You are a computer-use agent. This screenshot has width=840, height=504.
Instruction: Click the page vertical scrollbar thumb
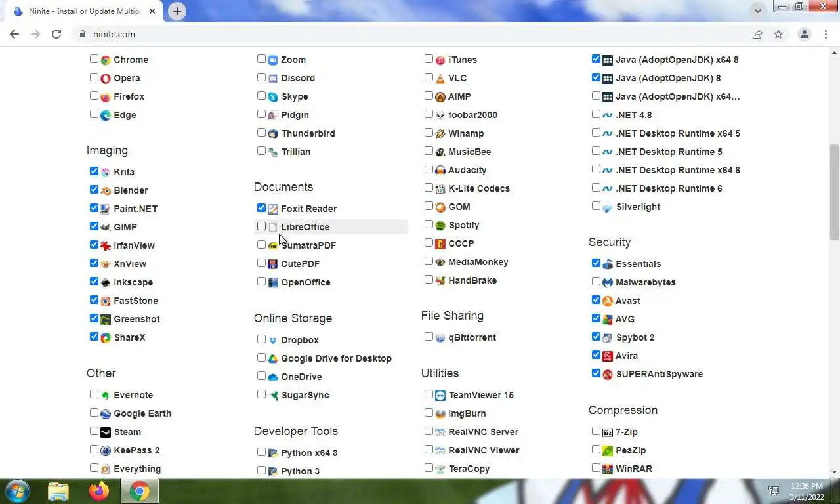835,192
